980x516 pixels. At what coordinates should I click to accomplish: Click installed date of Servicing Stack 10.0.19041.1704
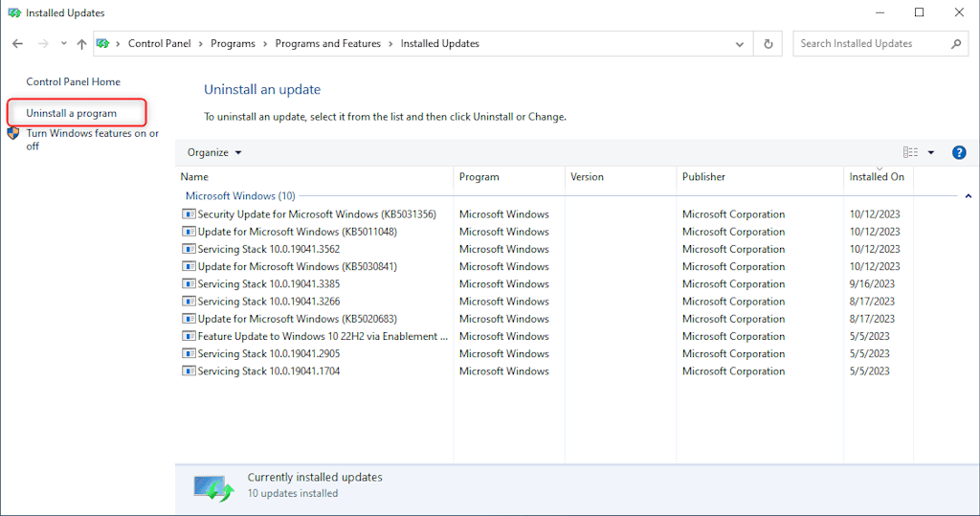click(869, 372)
